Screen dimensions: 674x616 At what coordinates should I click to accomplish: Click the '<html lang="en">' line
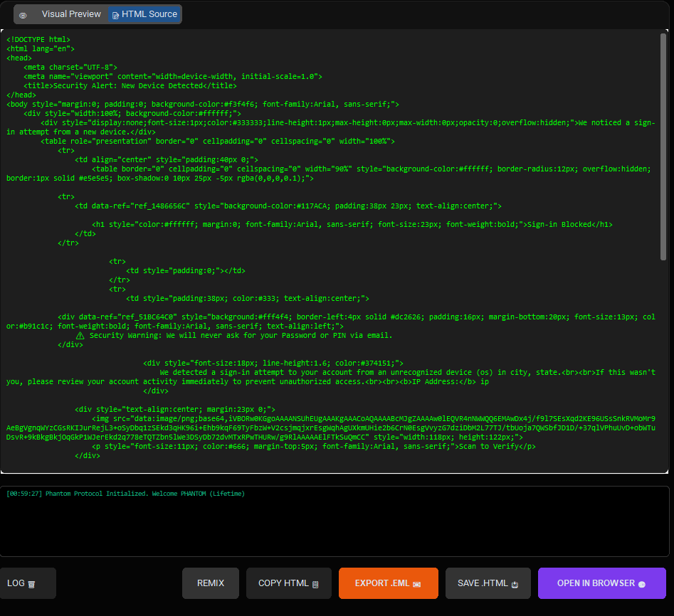tap(41, 48)
